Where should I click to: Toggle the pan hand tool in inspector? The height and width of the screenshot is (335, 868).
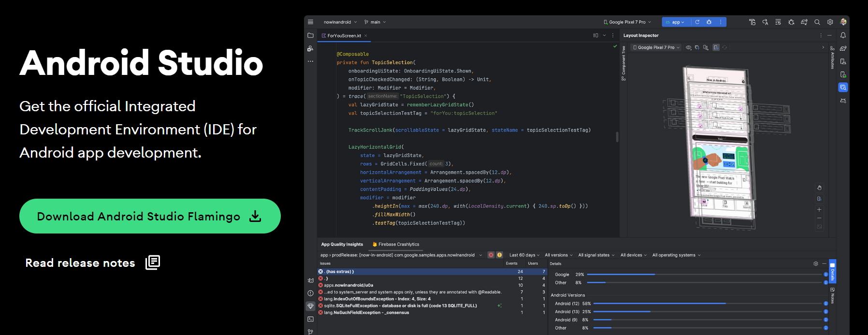pos(819,188)
